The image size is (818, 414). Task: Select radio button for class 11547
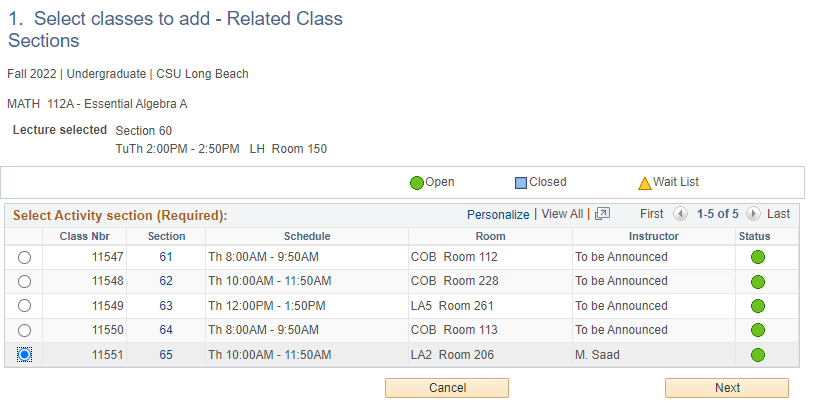25,258
